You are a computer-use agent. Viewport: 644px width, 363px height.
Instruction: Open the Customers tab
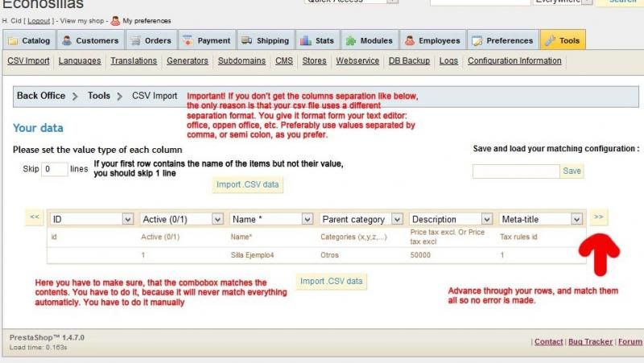point(91,40)
